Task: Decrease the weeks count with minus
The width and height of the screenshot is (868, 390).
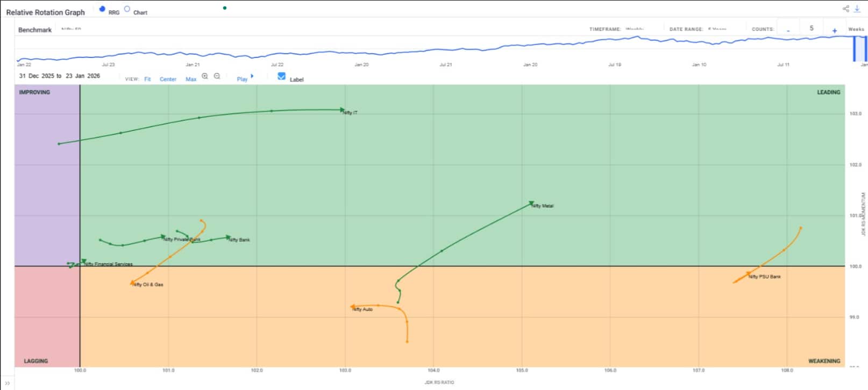Action: click(788, 30)
